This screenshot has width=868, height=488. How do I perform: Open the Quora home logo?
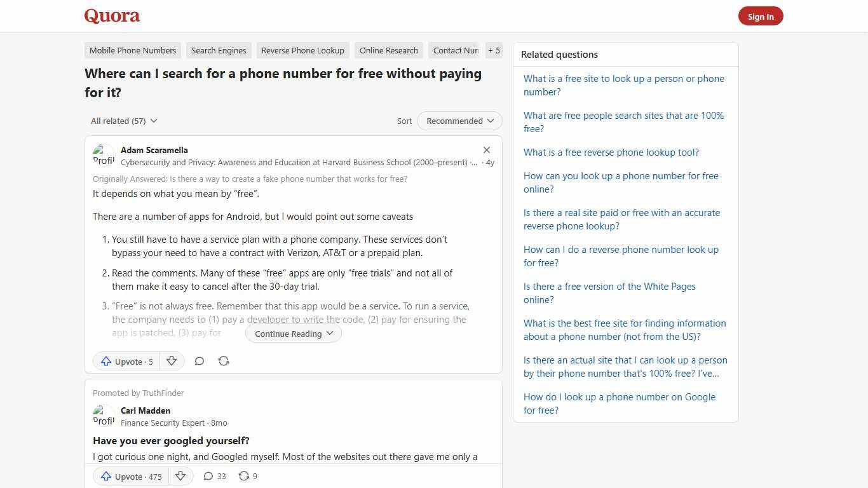[x=111, y=15]
